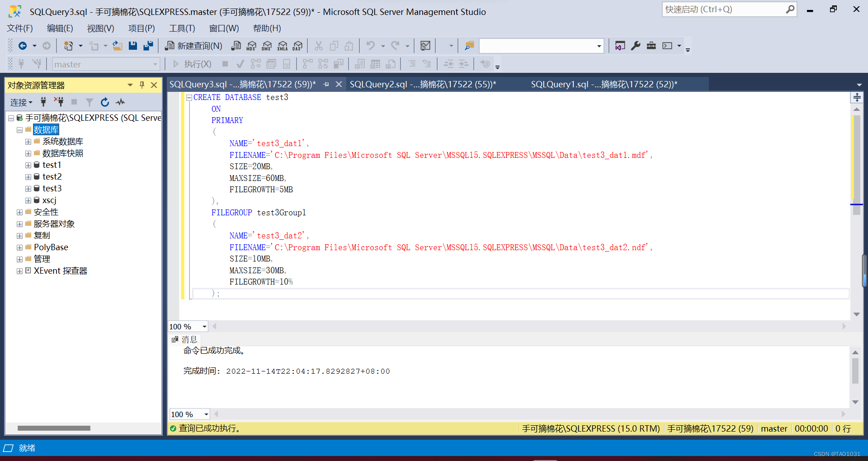868x461 pixels.
Task: Expand the test3 database node
Action: [28, 189]
